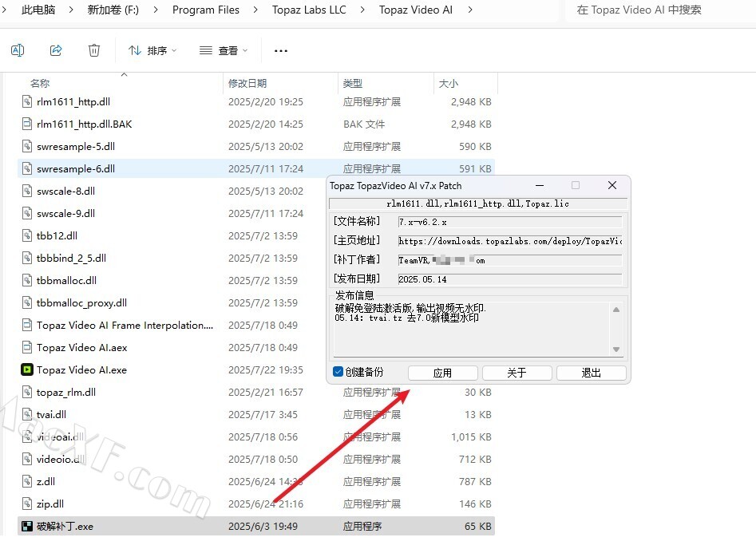Select file icon of rlm1611_http.dll.BAK

[x=27, y=124]
